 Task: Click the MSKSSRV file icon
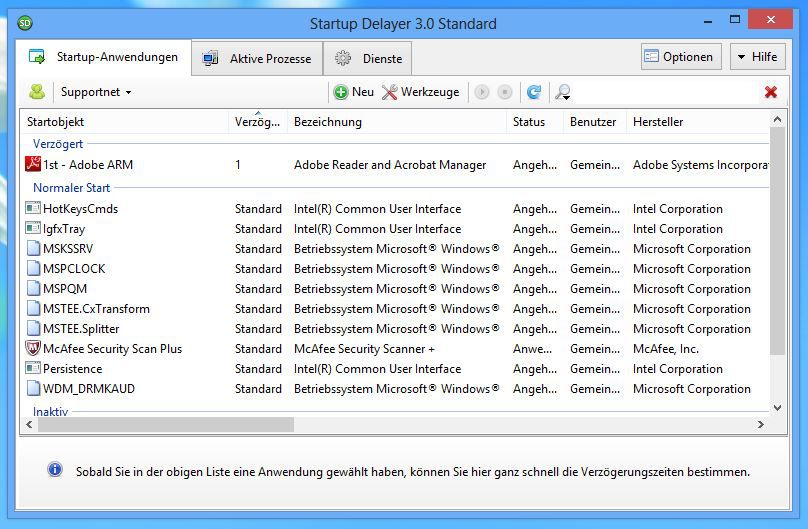[33, 248]
